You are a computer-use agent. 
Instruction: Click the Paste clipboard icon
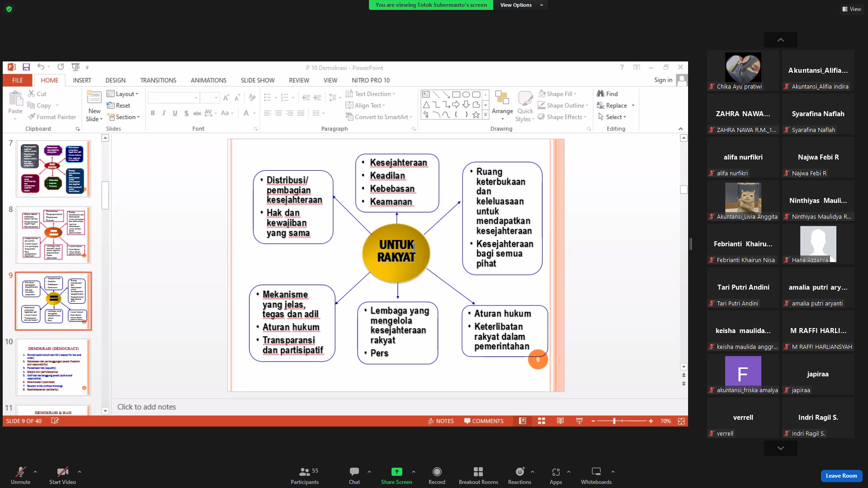pyautogui.click(x=15, y=99)
